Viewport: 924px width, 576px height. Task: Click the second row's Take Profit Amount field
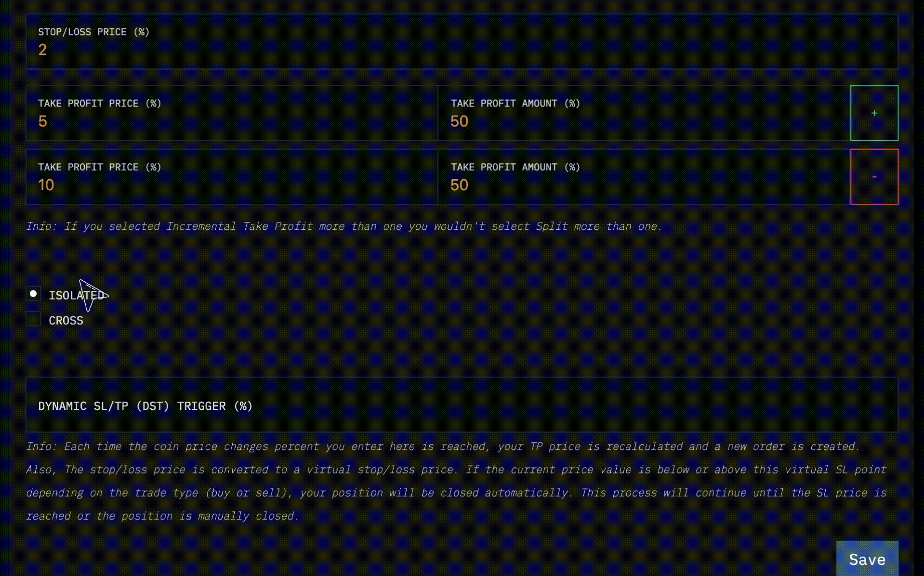(644, 177)
